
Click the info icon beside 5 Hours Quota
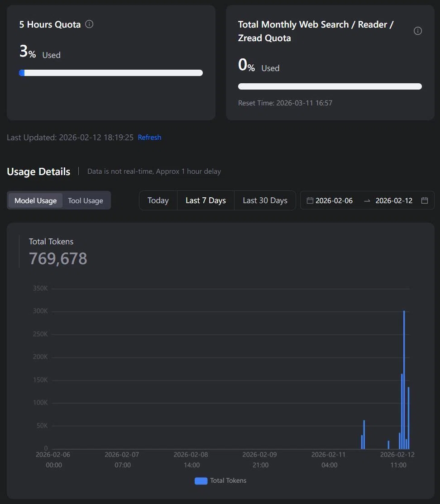point(89,24)
